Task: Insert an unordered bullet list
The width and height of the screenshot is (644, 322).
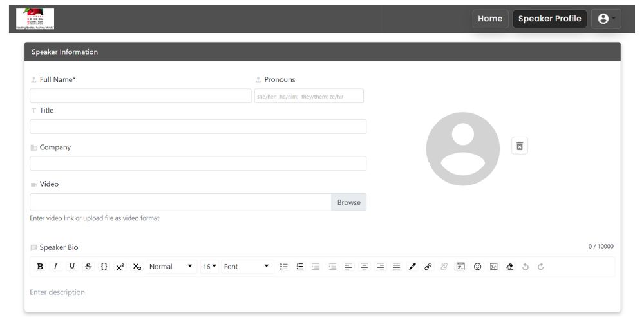Action: click(x=283, y=267)
